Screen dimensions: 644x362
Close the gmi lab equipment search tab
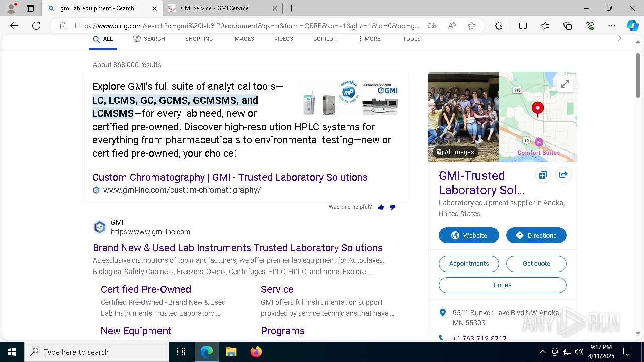coord(154,8)
